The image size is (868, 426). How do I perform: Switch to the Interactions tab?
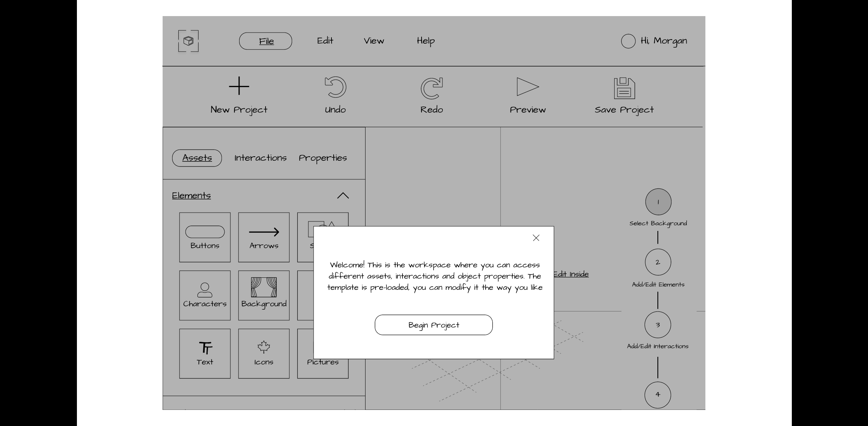coord(260,158)
